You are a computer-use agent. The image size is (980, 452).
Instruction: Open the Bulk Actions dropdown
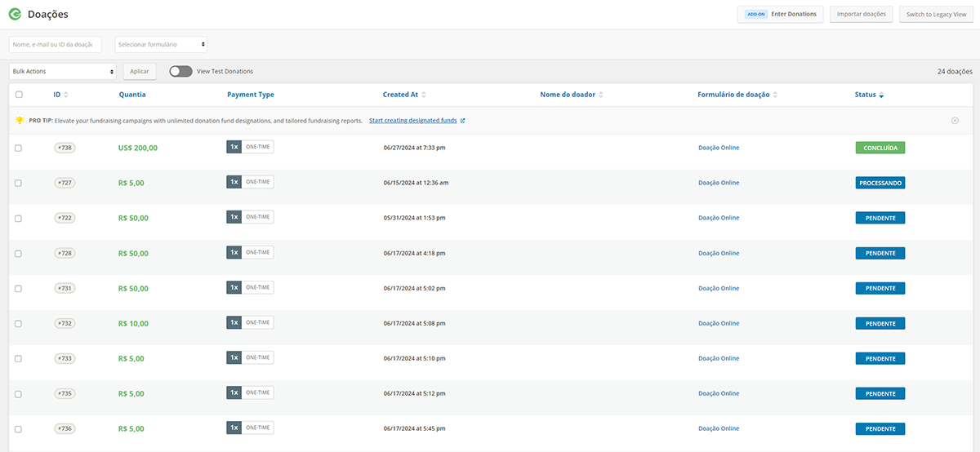point(63,72)
